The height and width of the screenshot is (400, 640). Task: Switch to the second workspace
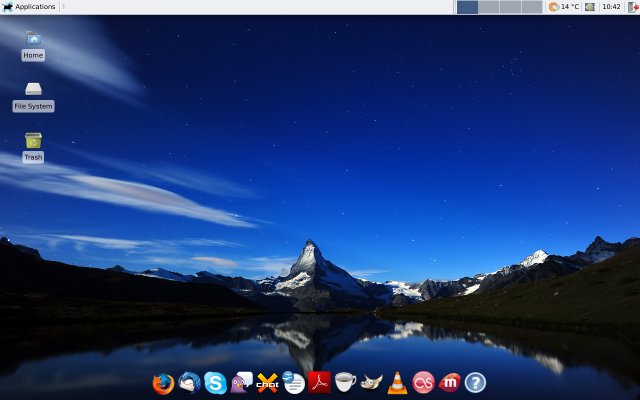coord(489,7)
